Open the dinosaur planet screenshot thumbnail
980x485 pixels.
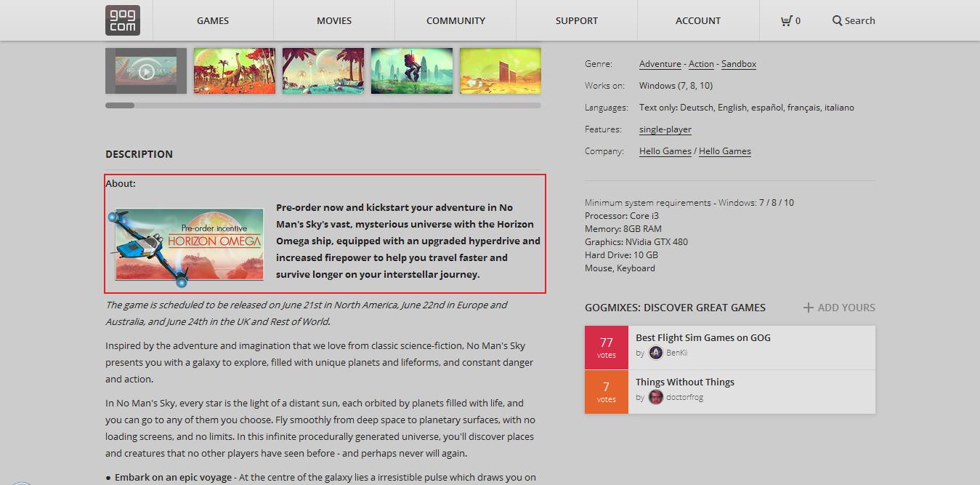click(235, 71)
